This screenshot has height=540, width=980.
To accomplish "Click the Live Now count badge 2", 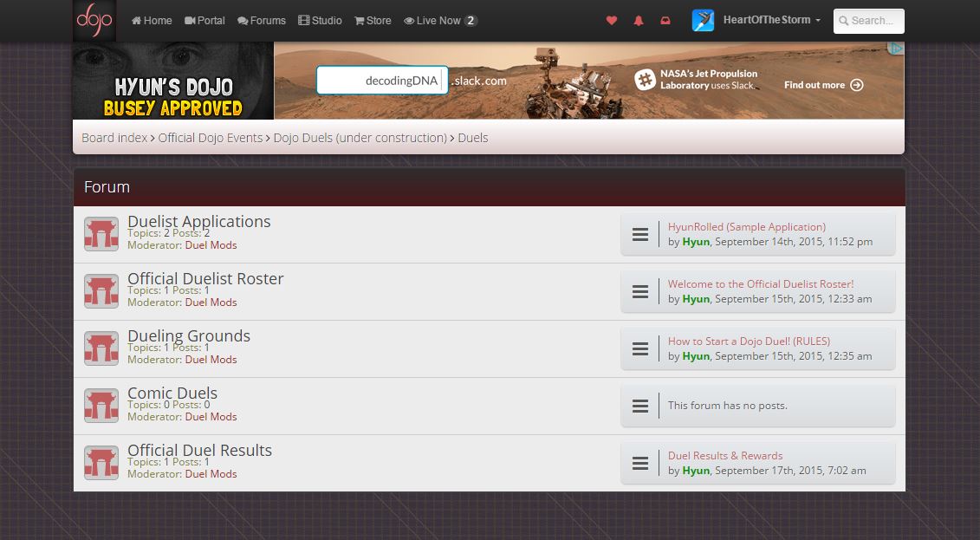I will coord(471,21).
